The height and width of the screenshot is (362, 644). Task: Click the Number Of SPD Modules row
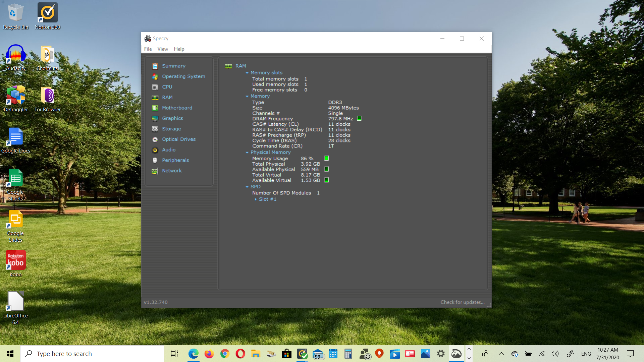coord(286,193)
